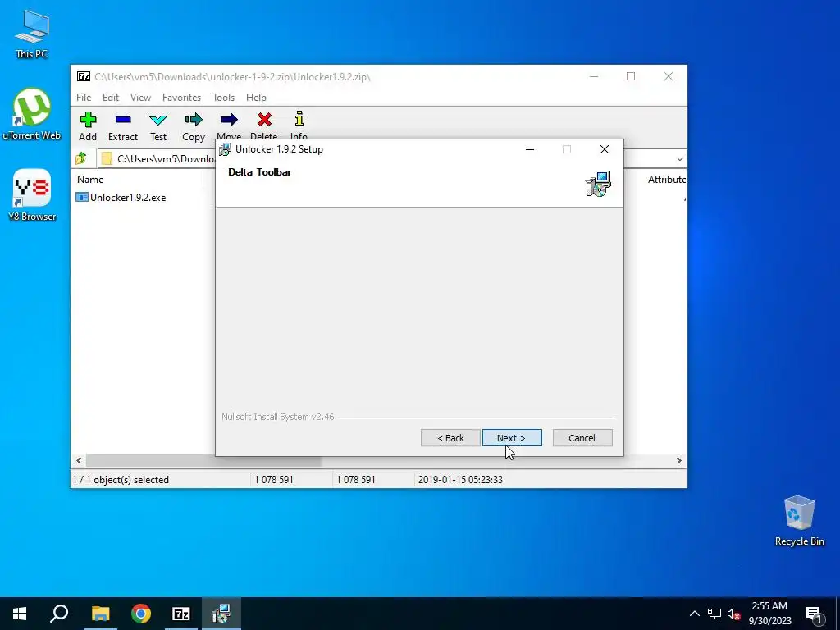Click the 7z icon in the title bar
Image resolution: width=840 pixels, height=630 pixels.
[84, 76]
